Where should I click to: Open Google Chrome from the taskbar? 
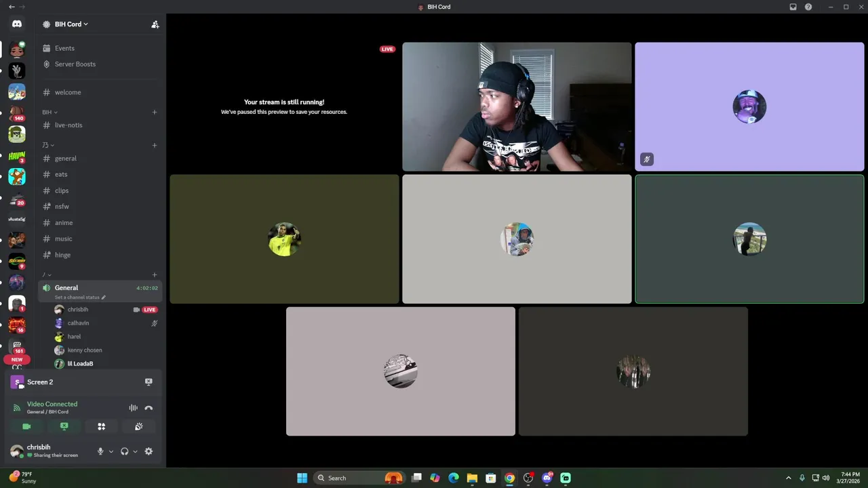509,478
